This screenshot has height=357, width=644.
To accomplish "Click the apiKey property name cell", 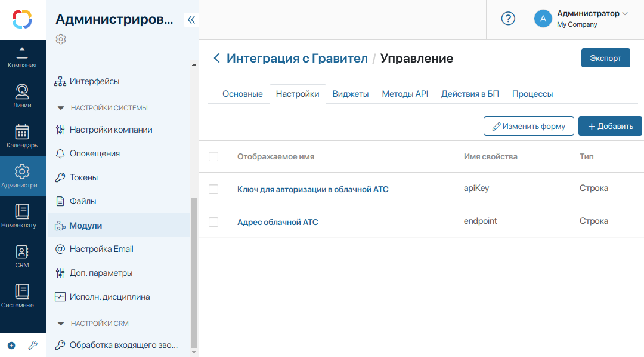I will pyautogui.click(x=476, y=189).
